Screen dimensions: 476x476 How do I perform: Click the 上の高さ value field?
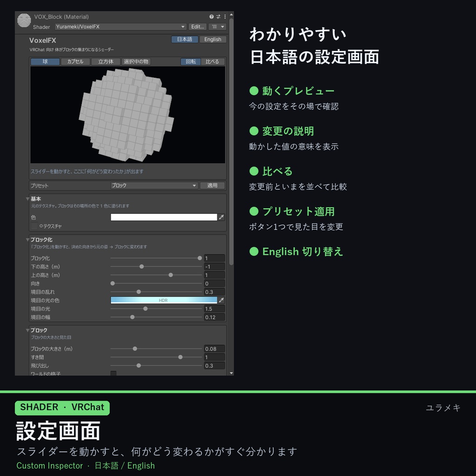click(x=214, y=275)
